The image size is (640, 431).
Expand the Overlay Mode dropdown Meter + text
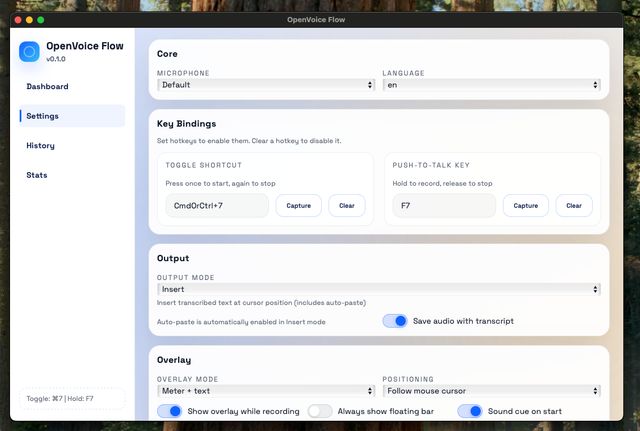click(x=266, y=391)
